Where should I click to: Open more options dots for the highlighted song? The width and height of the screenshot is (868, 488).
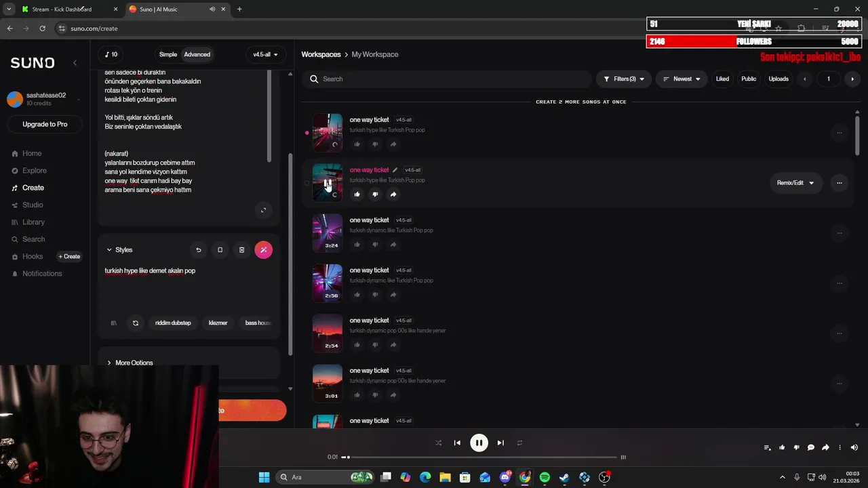coord(839,183)
